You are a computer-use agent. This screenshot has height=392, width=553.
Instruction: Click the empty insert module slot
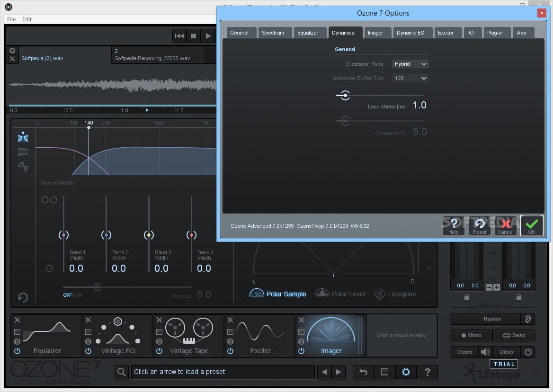(x=401, y=335)
